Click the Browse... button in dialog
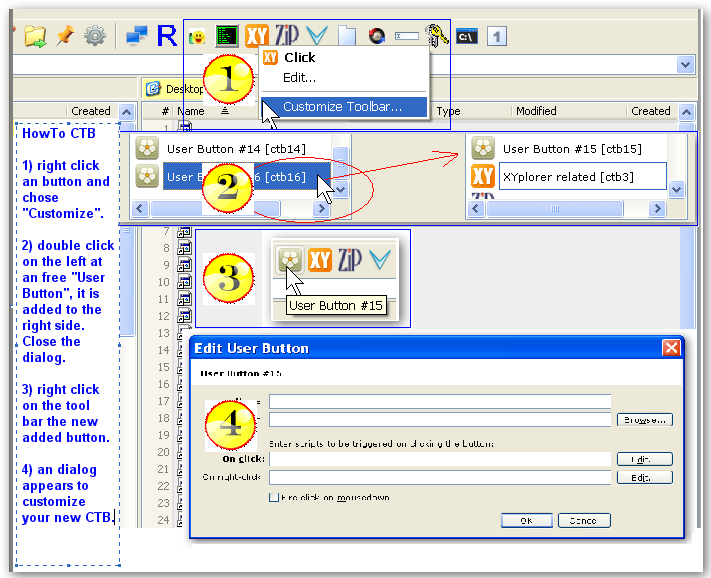This screenshot has width=711, height=578. pyautogui.click(x=644, y=420)
